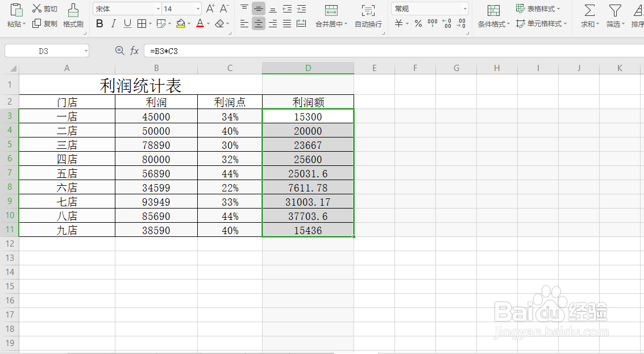Apply the yen currency format
The width and height of the screenshot is (644, 354).
pyautogui.click(x=398, y=23)
